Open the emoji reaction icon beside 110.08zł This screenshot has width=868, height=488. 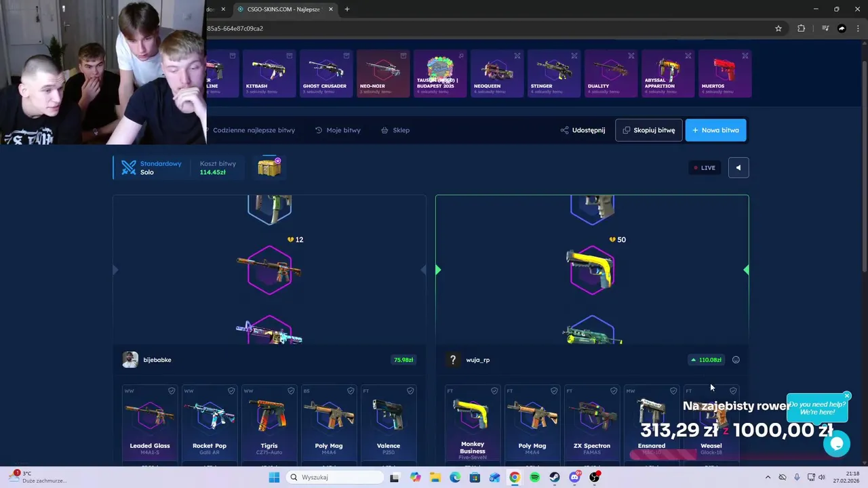pyautogui.click(x=736, y=360)
